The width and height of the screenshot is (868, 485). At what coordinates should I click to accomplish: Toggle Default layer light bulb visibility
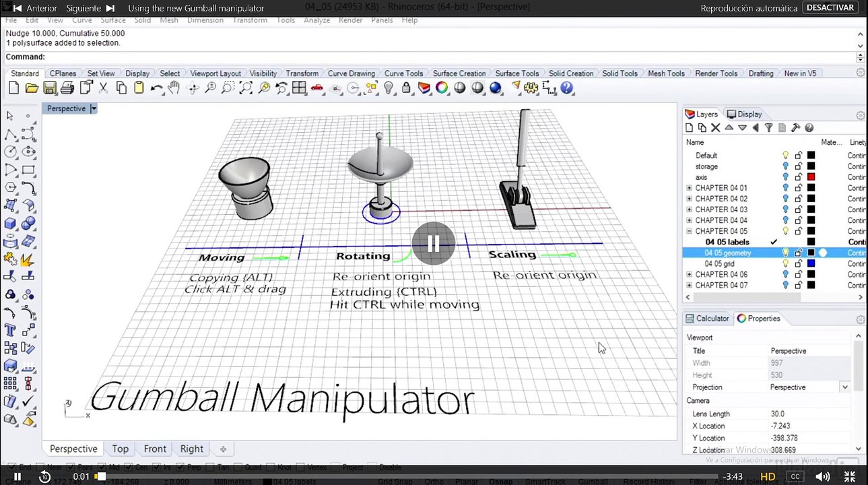tap(785, 156)
